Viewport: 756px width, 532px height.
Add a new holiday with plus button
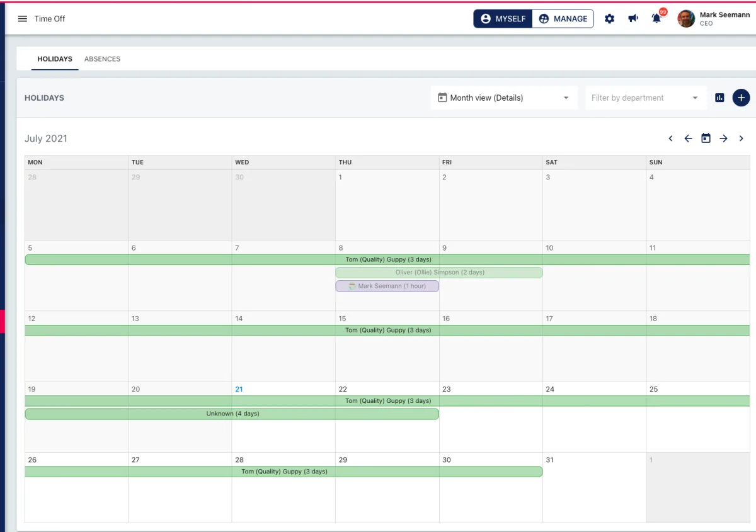coord(741,98)
